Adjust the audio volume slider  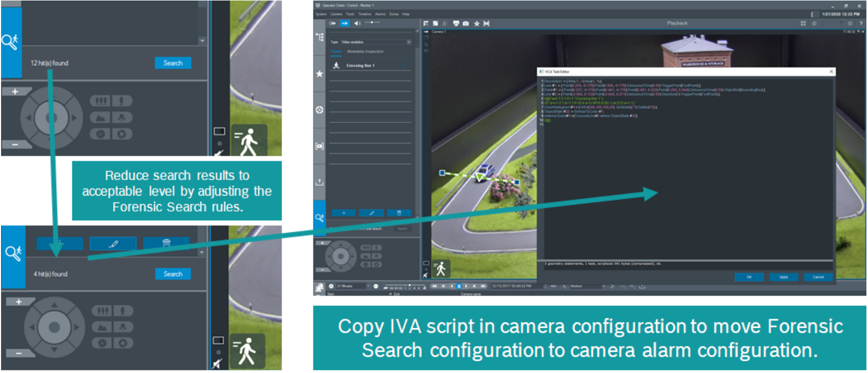(x=372, y=23)
